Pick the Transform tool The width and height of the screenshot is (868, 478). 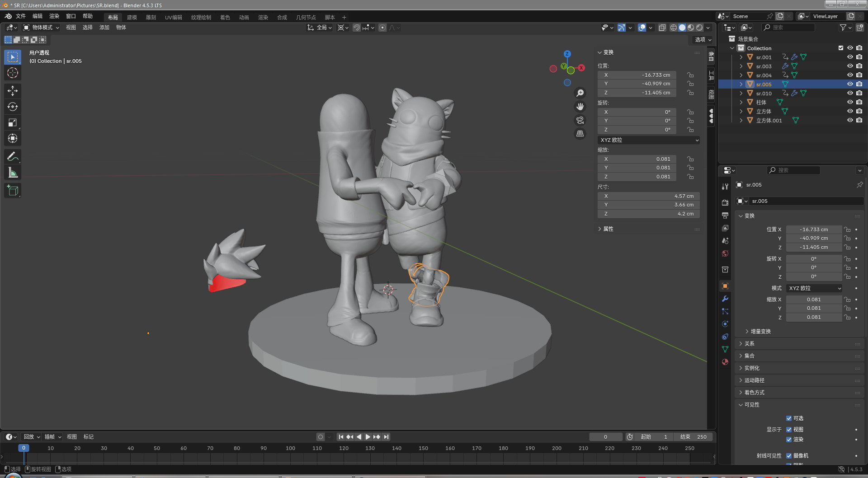(x=13, y=138)
